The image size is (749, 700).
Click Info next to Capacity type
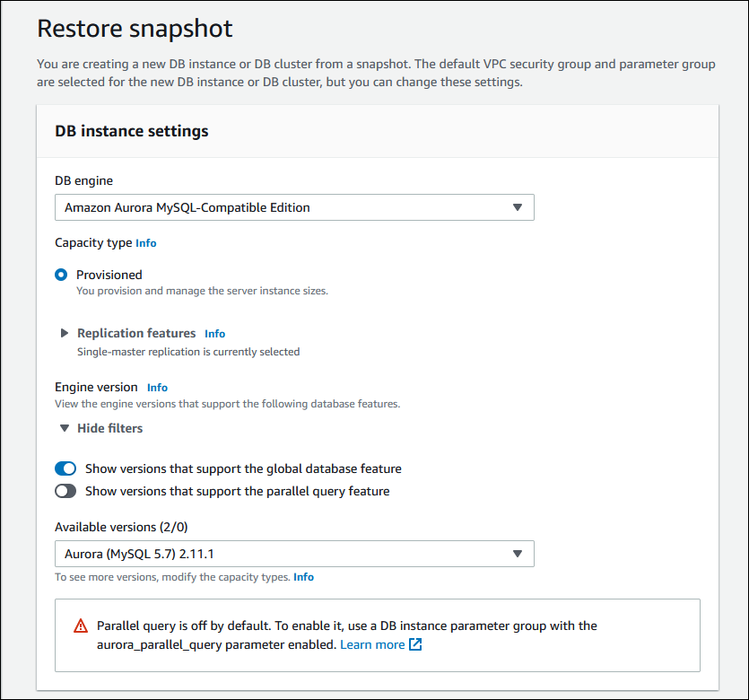[145, 242]
